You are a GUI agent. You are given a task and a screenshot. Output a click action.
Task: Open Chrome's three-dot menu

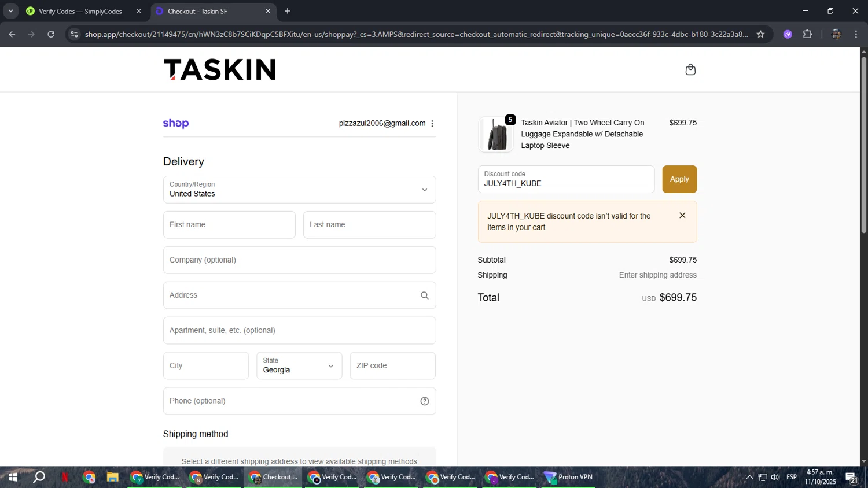[x=856, y=34]
